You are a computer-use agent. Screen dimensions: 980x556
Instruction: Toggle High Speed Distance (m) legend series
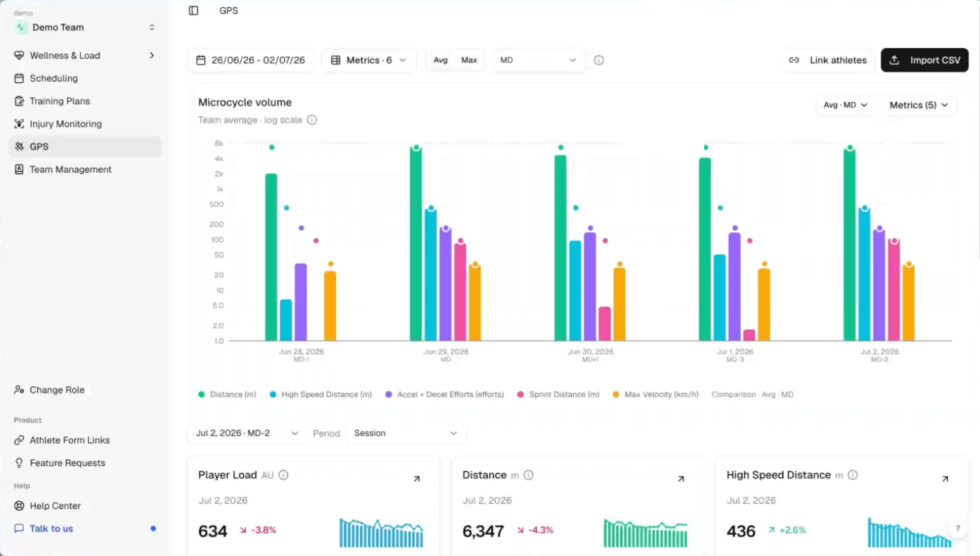pyautogui.click(x=320, y=395)
